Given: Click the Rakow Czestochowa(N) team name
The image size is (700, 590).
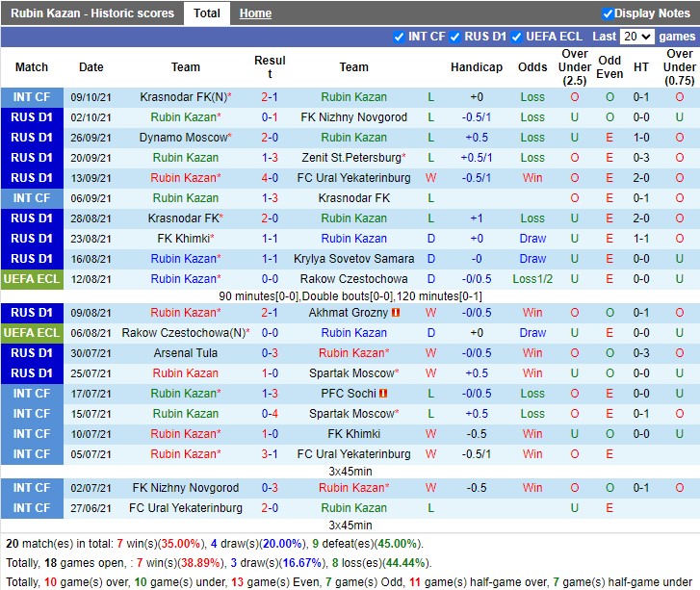Looking at the screenshot, I should pos(183,333).
